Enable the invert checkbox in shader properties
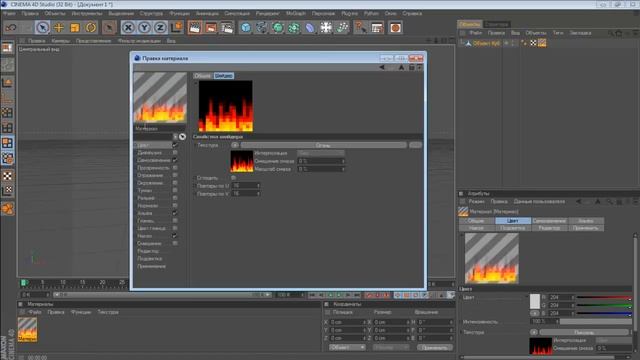Viewport: 640px width, 360px height. (x=233, y=178)
